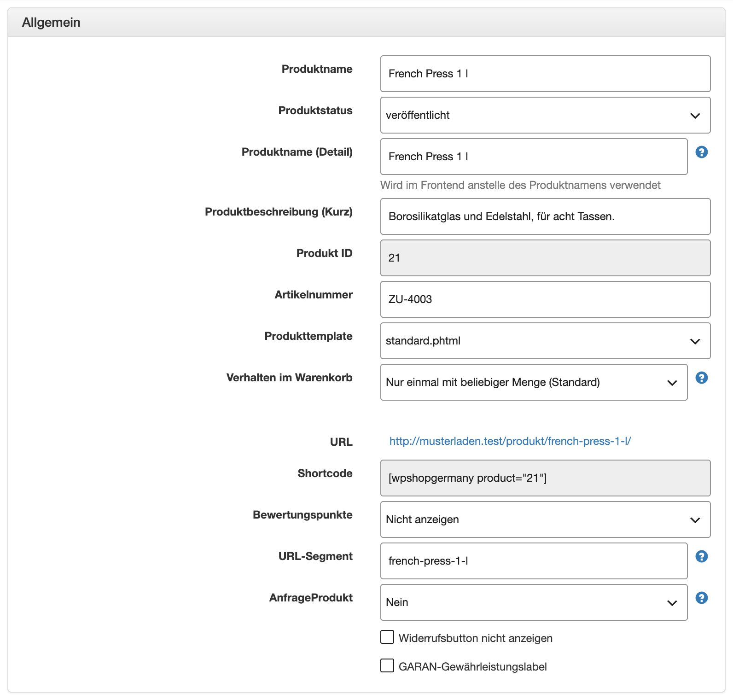
Task: Open help icon beside URL-Segment field
Action: point(701,556)
